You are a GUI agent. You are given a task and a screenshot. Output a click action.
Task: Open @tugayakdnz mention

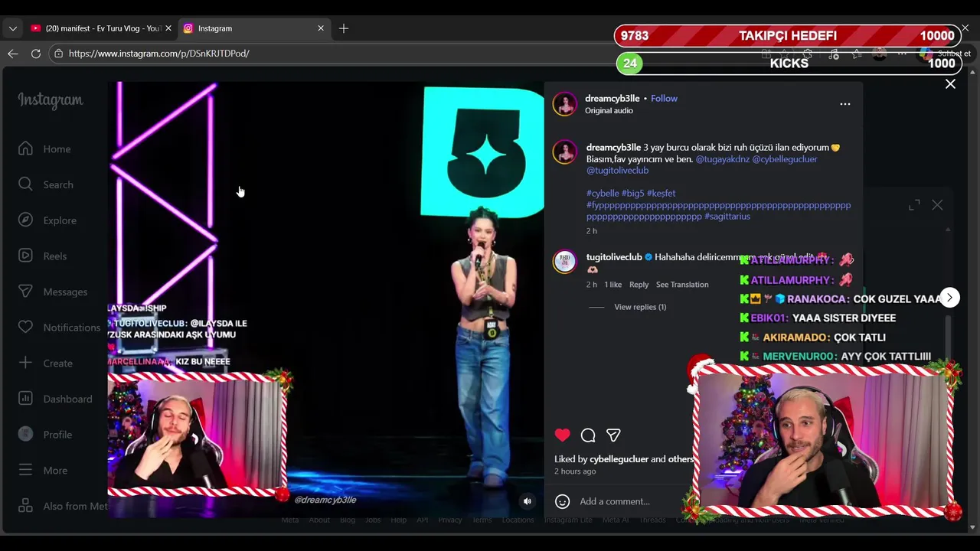pyautogui.click(x=722, y=159)
